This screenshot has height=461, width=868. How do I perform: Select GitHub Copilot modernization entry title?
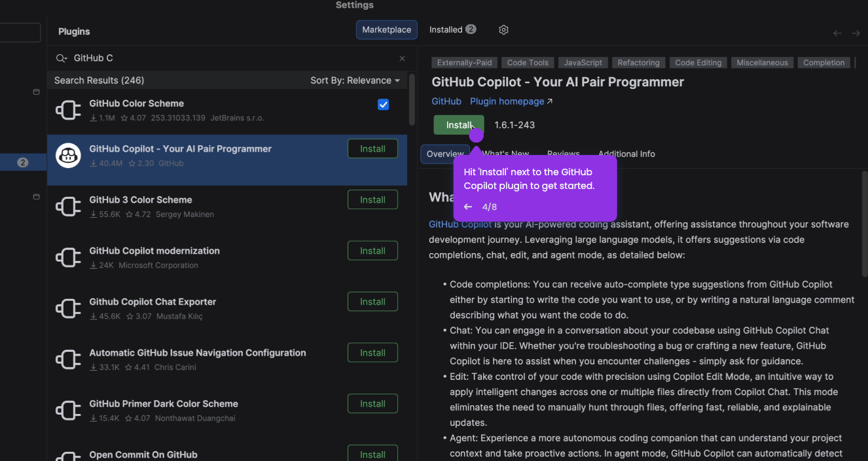click(154, 250)
